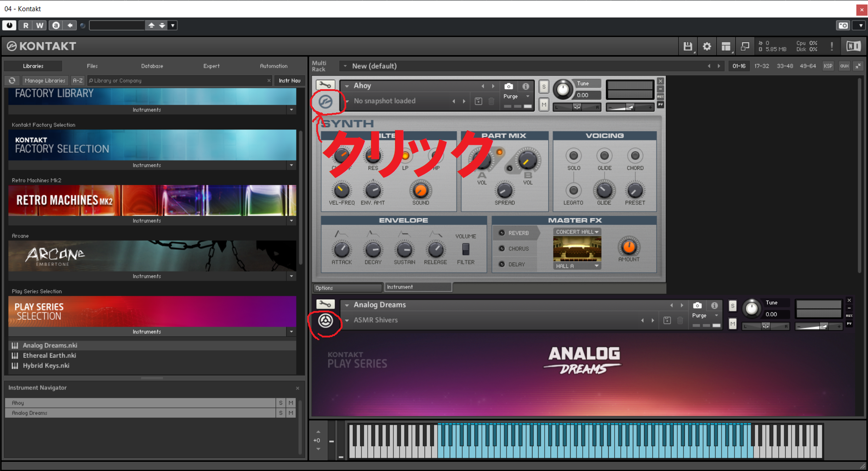
Task: Adjust the Ahoy Tune knob
Action: tap(563, 89)
